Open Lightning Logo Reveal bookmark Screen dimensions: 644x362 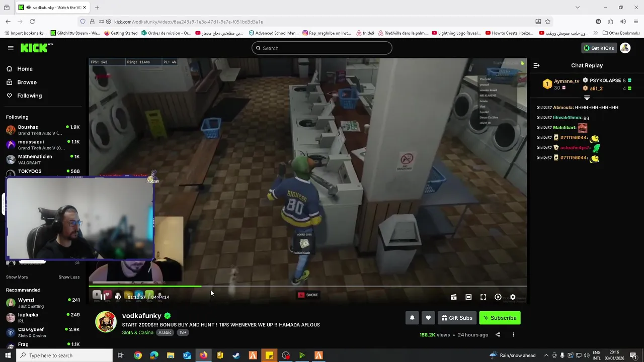click(x=456, y=33)
